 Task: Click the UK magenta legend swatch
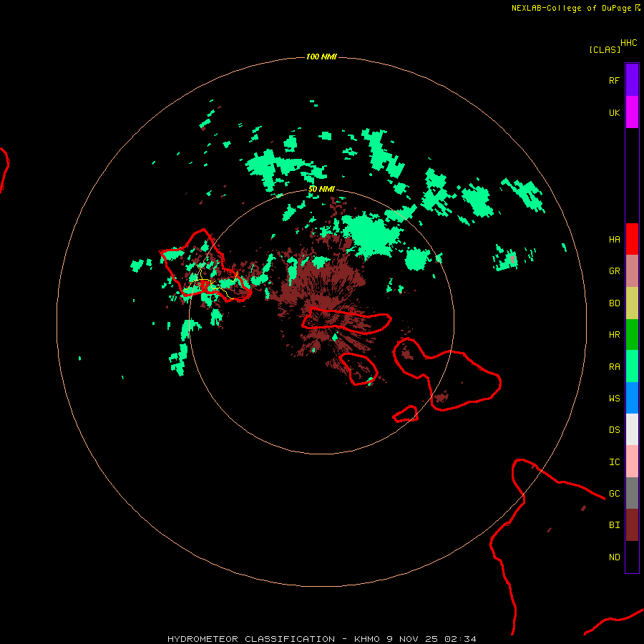[x=632, y=112]
